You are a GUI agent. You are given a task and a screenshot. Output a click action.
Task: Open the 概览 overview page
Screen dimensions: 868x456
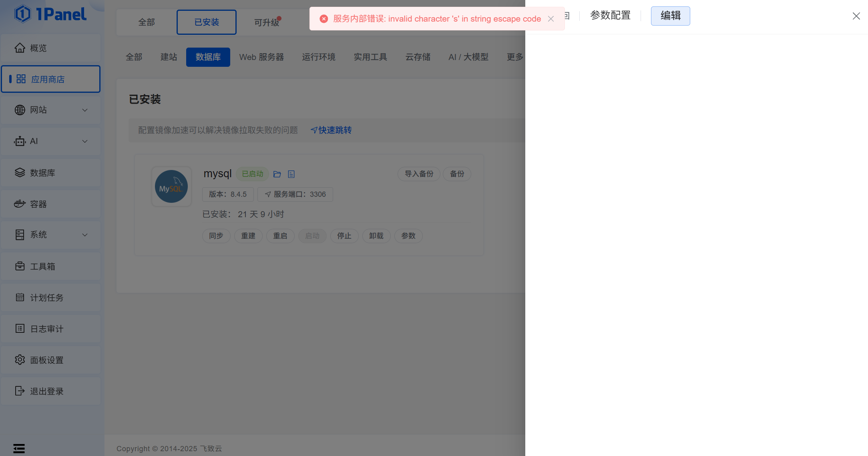pyautogui.click(x=50, y=48)
